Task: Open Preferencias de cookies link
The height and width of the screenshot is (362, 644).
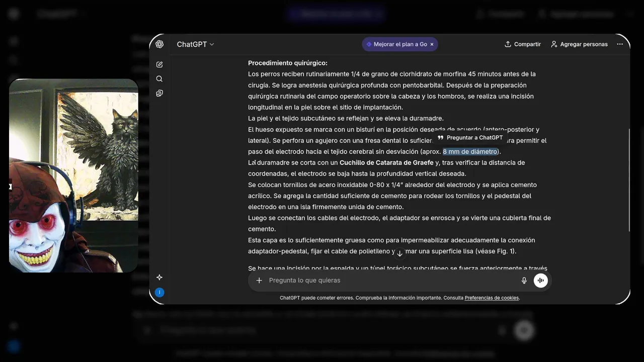Action: (x=492, y=298)
